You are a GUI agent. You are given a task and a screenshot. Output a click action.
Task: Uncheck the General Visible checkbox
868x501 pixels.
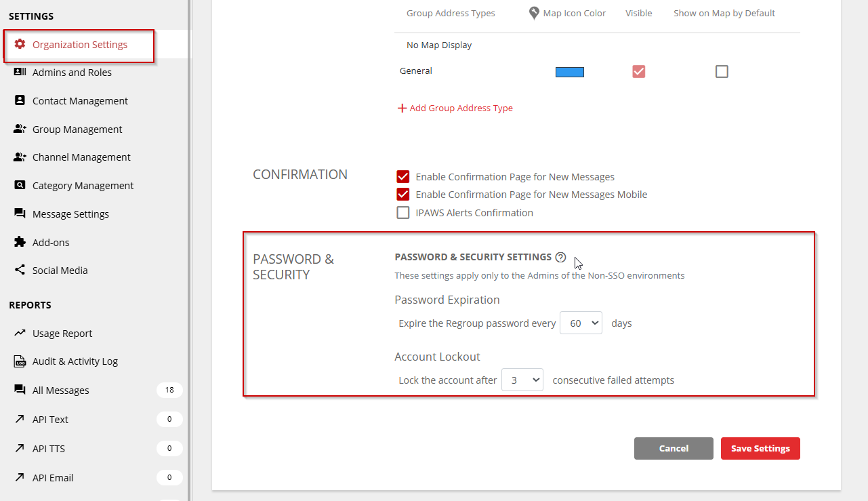click(638, 71)
